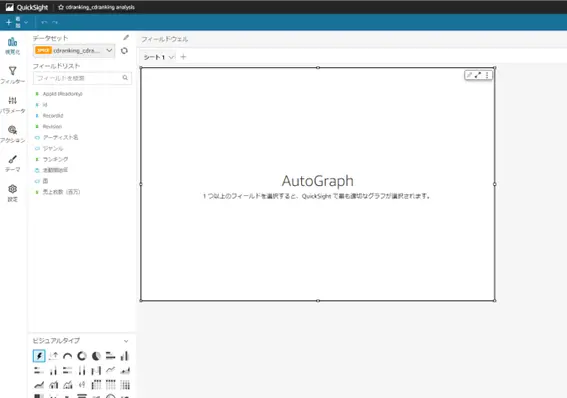Open the フィルター (Filter) sidebar panel
Viewport: 567px width, 398px height.
(12, 75)
